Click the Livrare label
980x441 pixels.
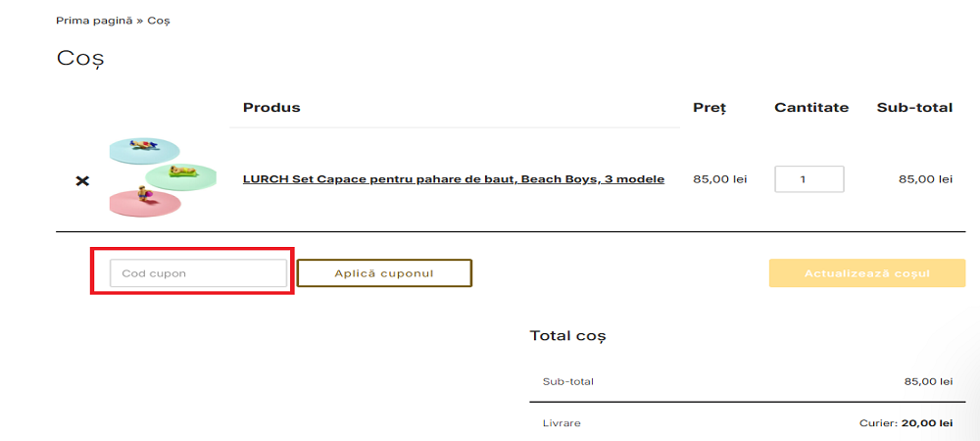[562, 423]
